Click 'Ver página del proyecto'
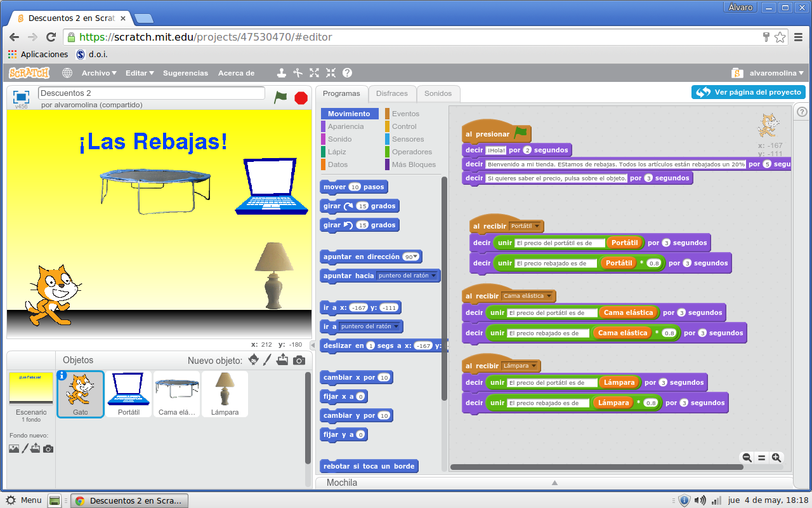The image size is (812, 508). click(x=749, y=91)
